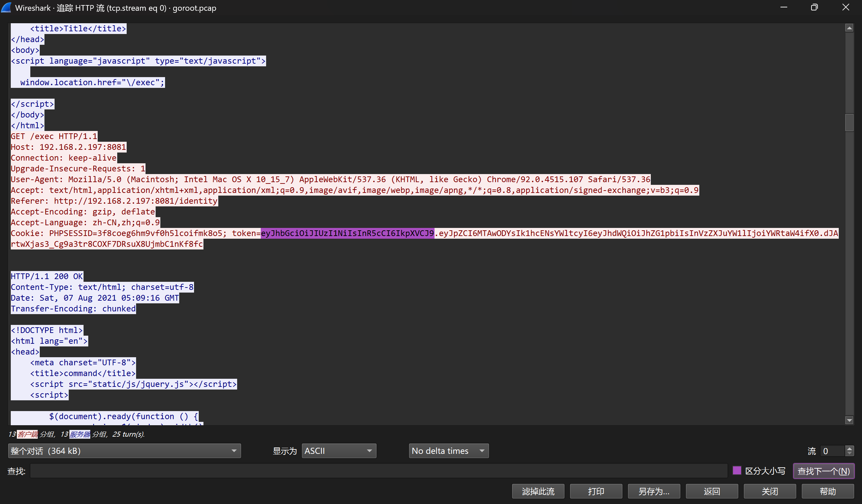
Task: Click the Accept-Language: zh-CN line
Action: click(86, 222)
